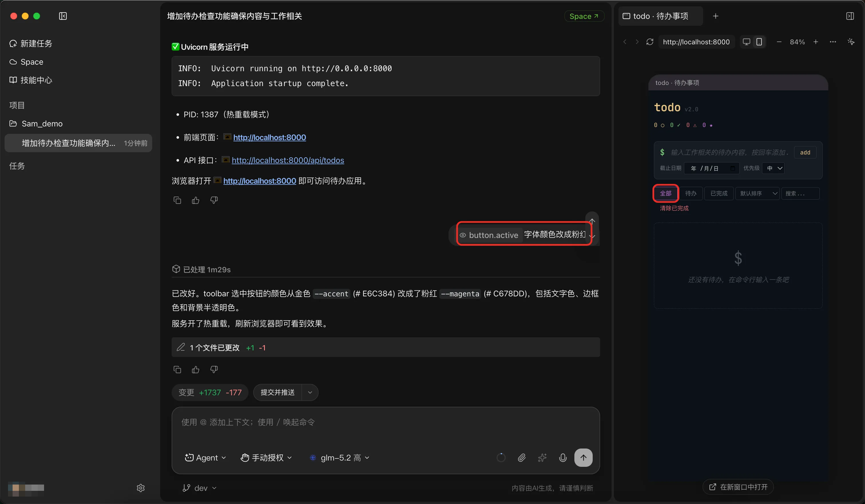The height and width of the screenshot is (504, 865).
Task: Select the 增加待办检查功能确保内... task
Action: pos(78,143)
